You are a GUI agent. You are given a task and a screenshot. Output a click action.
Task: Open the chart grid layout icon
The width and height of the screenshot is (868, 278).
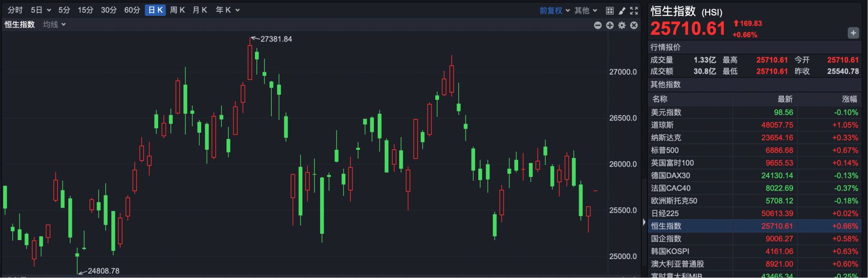pyautogui.click(x=609, y=10)
